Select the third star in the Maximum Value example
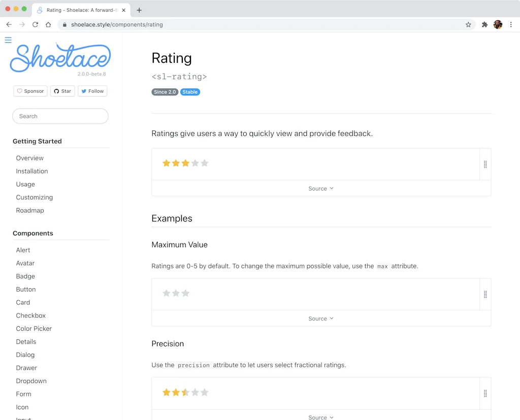Viewport: 520px width, 420px height. (x=185, y=293)
